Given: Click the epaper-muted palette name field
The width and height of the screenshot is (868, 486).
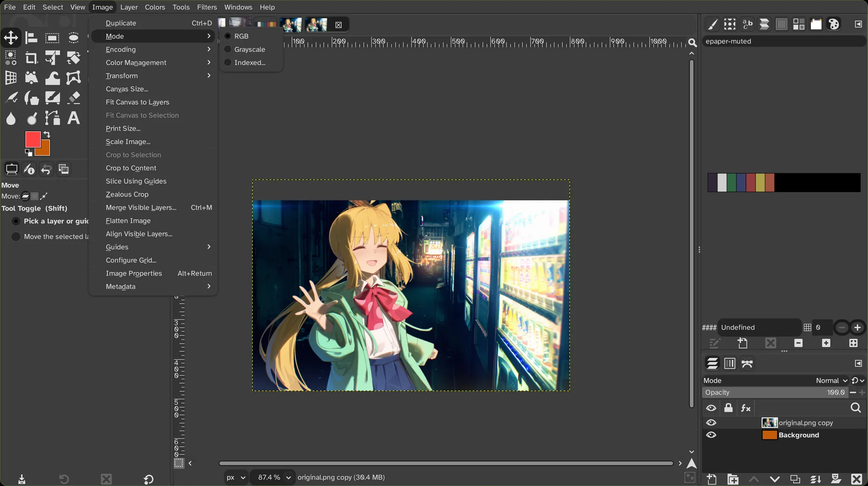Looking at the screenshot, I should point(783,41).
